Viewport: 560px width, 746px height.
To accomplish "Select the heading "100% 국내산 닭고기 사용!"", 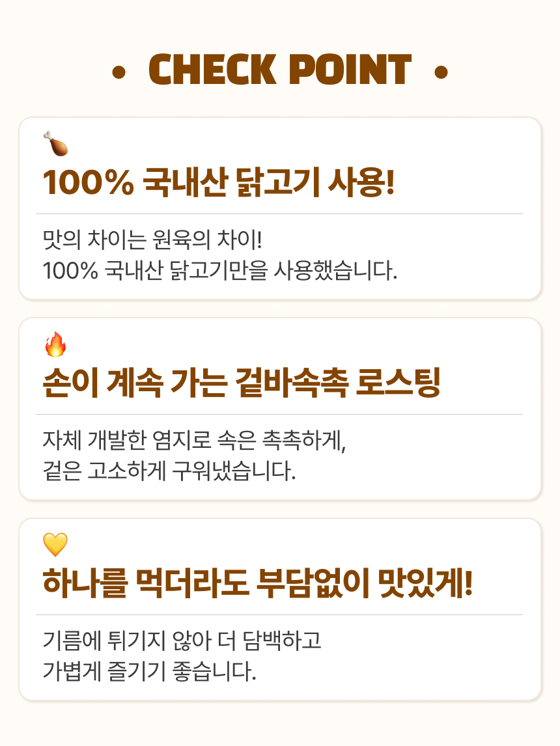I will (219, 184).
